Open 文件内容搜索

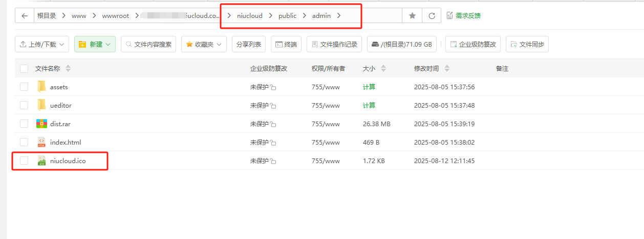point(148,44)
